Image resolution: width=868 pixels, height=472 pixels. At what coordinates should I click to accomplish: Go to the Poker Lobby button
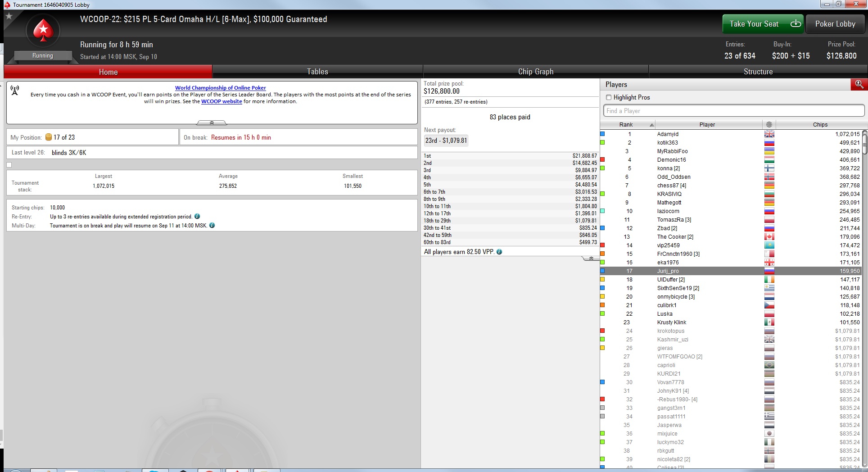click(835, 24)
